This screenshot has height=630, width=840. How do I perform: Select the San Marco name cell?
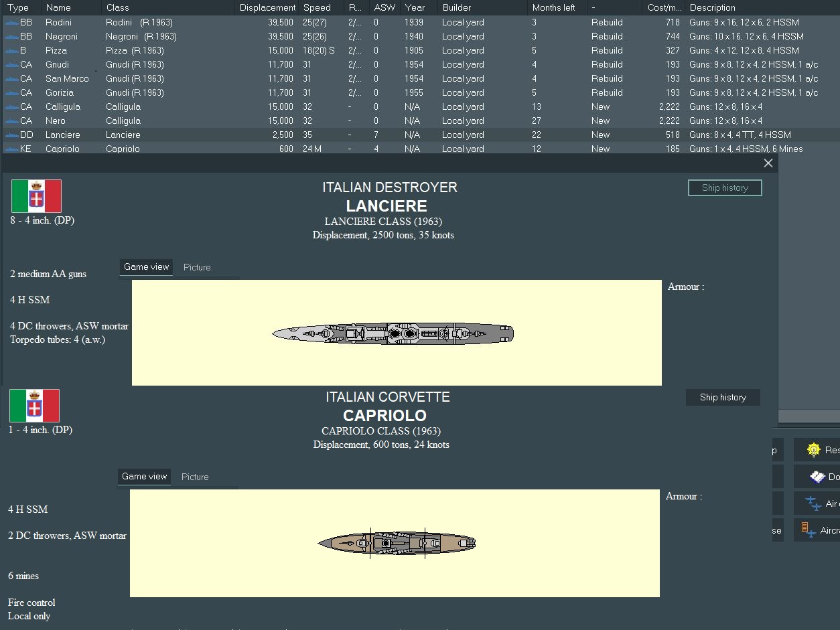(67, 78)
